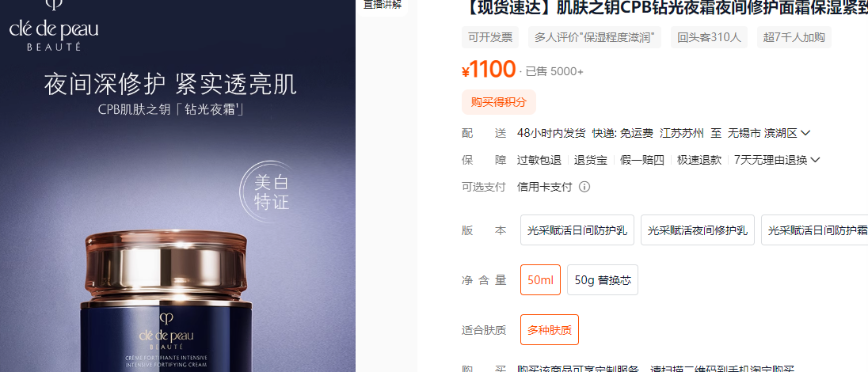This screenshot has width=868, height=372.
Task: Select the 多种肤质 skin type option
Action: tap(549, 331)
